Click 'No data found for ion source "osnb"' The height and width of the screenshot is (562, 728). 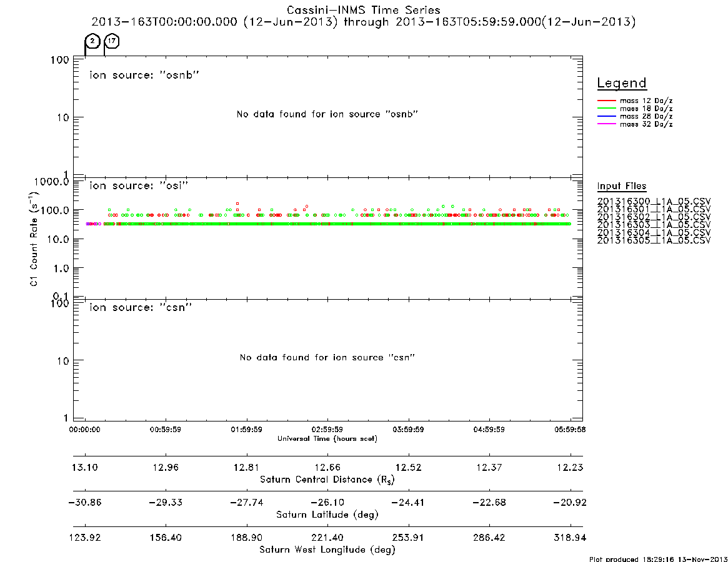(327, 114)
